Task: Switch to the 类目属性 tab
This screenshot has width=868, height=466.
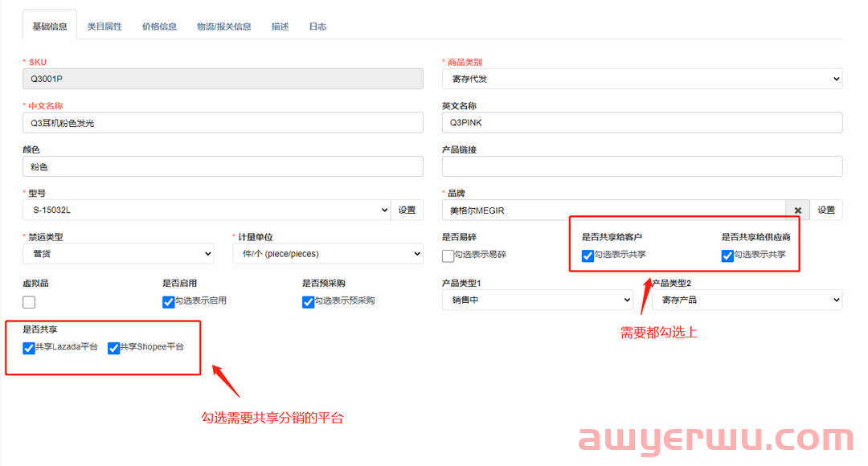Action: click(x=104, y=27)
